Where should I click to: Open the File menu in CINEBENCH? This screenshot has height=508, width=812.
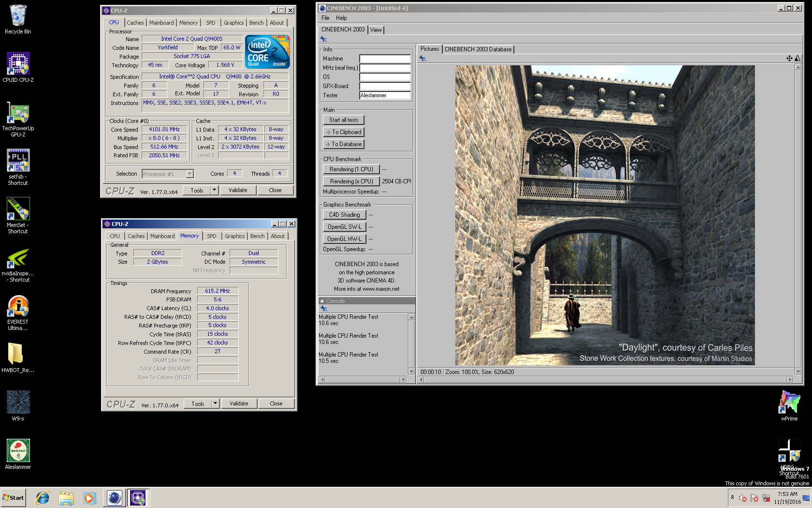click(x=325, y=18)
